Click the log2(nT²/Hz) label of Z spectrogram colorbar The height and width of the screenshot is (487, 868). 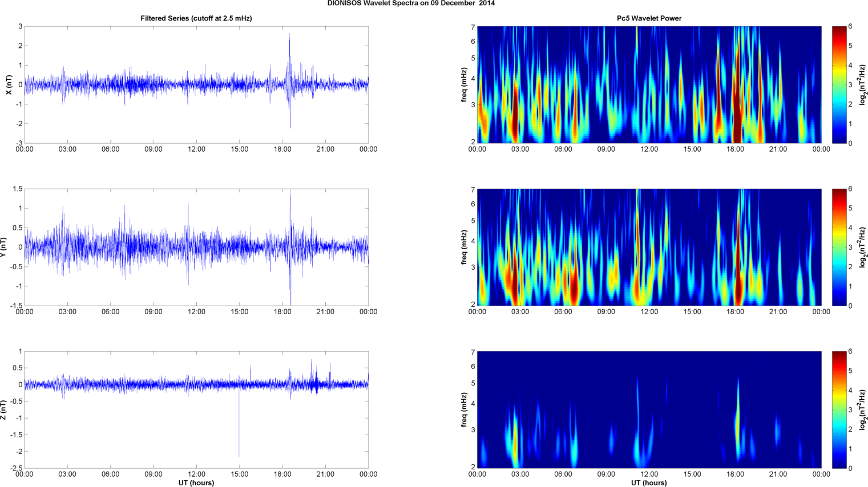click(x=863, y=410)
